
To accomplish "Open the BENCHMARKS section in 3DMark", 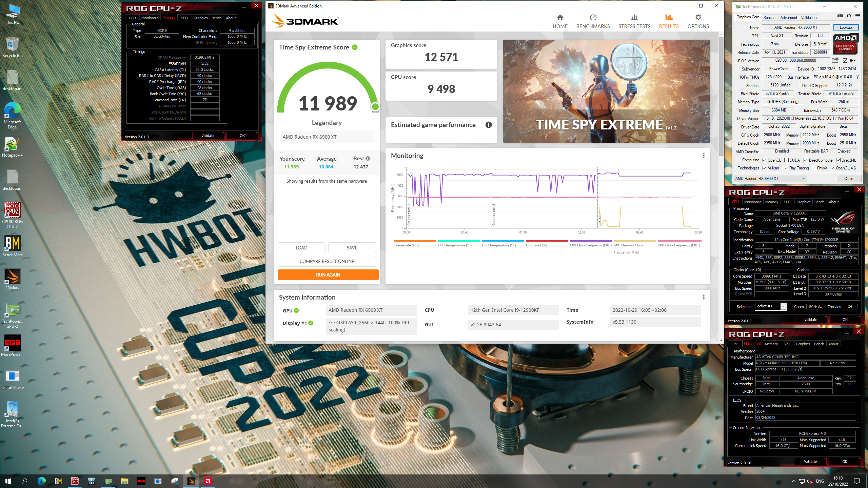I will pos(593,21).
